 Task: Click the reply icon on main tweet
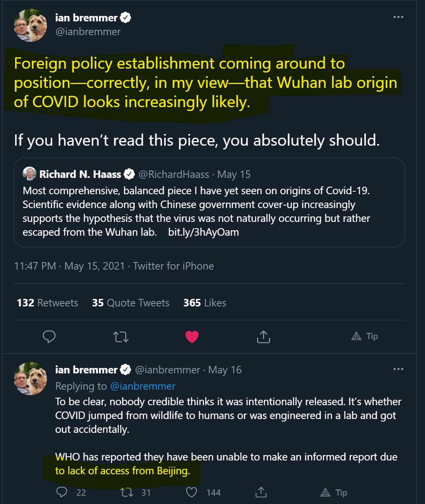tap(49, 337)
